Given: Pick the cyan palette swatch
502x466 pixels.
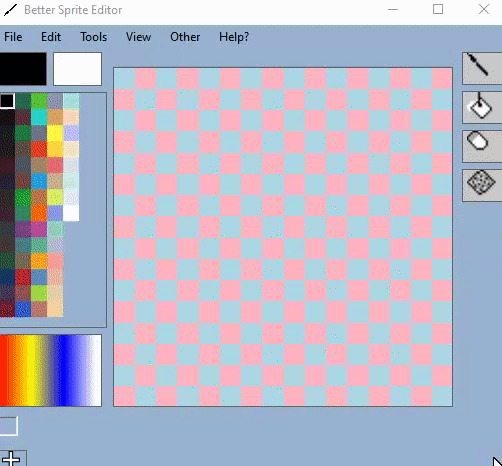Looking at the screenshot, I should pyautogui.click(x=39, y=117).
